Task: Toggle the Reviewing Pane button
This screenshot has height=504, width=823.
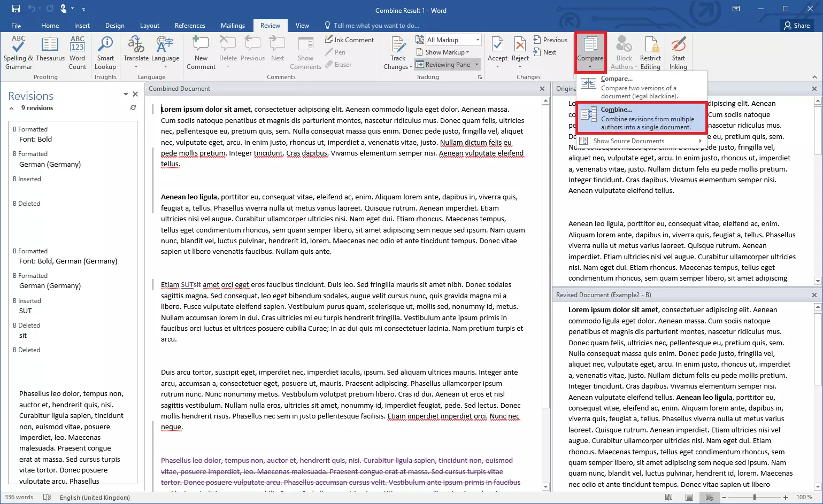Action: pos(443,65)
